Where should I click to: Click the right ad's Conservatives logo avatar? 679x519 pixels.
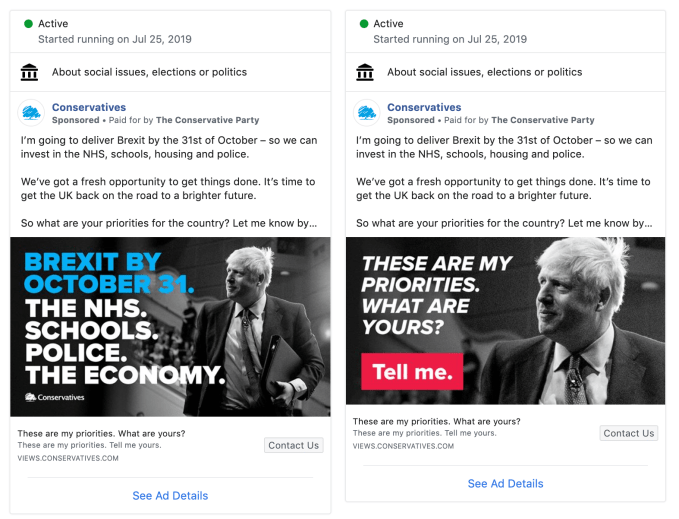pyautogui.click(x=366, y=113)
